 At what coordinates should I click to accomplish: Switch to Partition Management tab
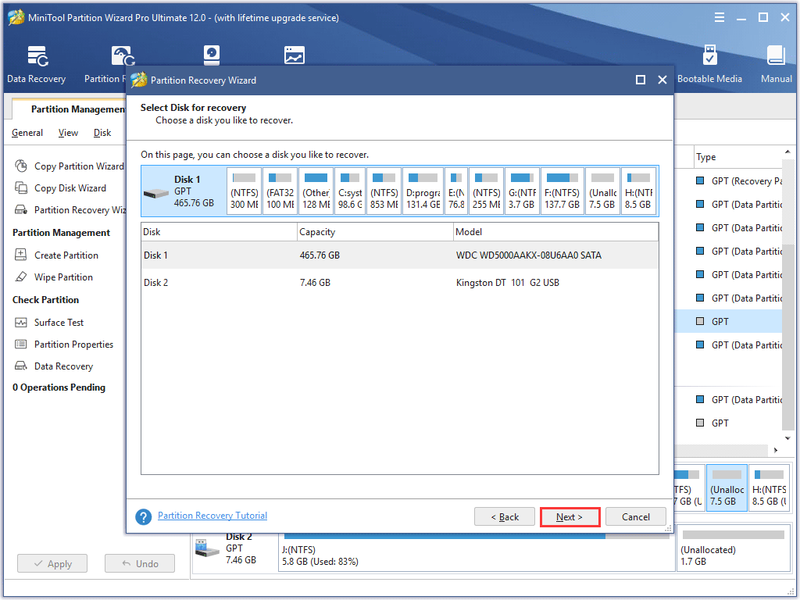point(78,109)
